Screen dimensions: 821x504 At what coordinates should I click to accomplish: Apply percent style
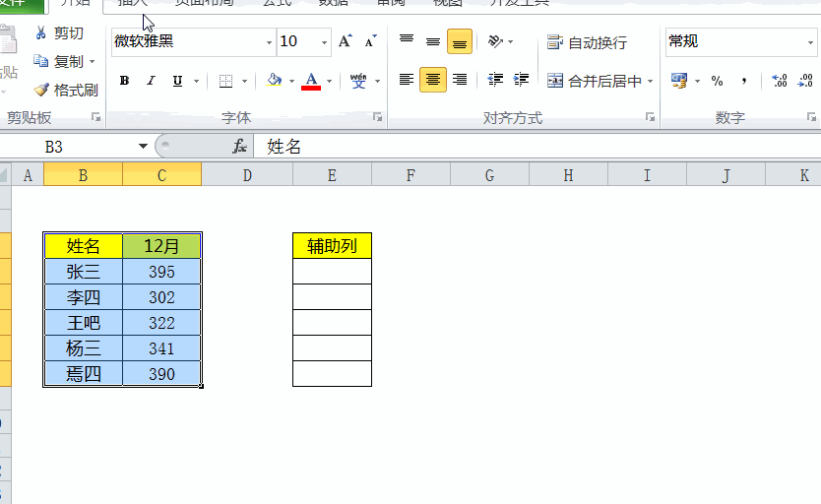[718, 81]
